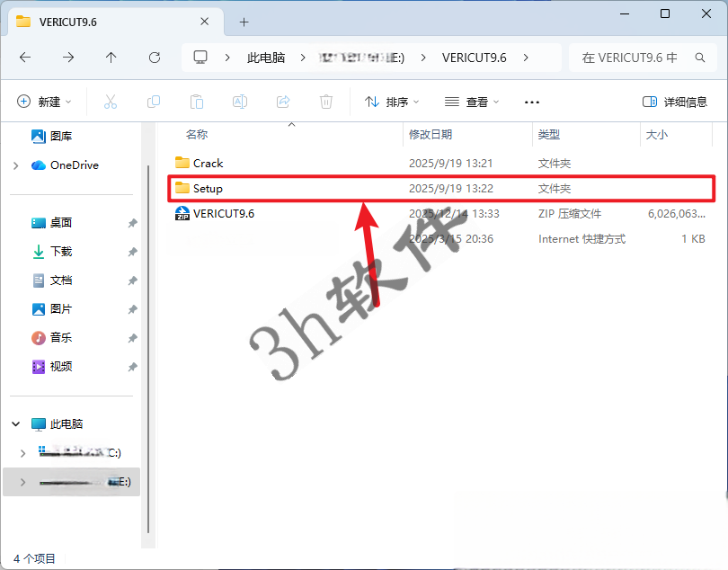This screenshot has width=728, height=570.
Task: Click the Forward navigation arrow
Action: [68, 58]
